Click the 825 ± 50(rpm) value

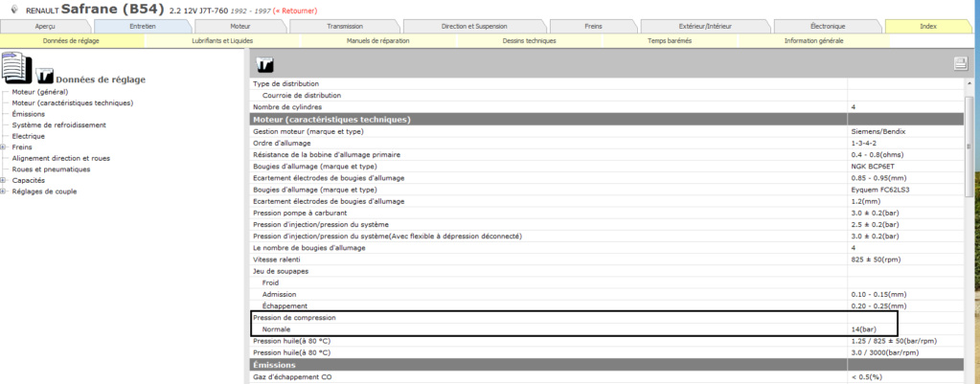(876, 260)
